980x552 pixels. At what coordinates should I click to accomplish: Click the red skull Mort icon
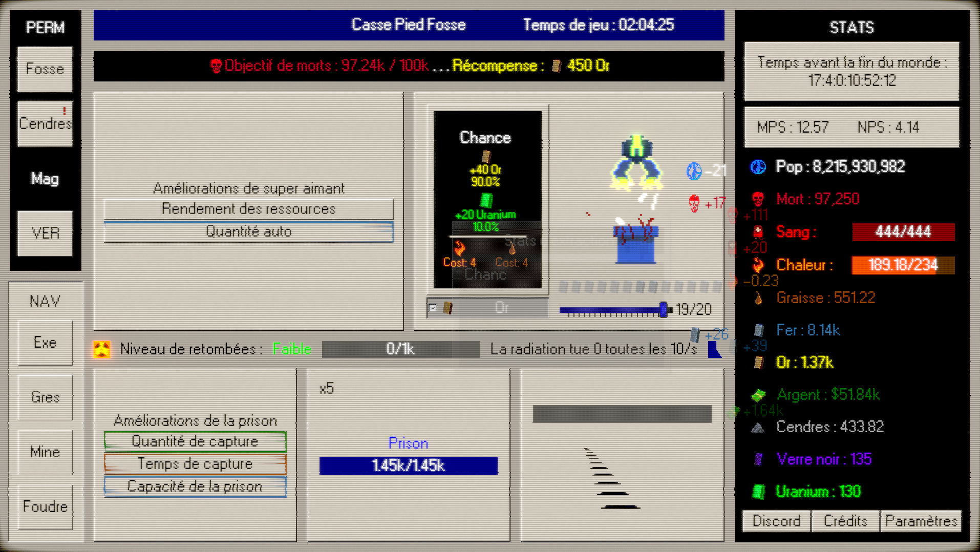(x=758, y=199)
